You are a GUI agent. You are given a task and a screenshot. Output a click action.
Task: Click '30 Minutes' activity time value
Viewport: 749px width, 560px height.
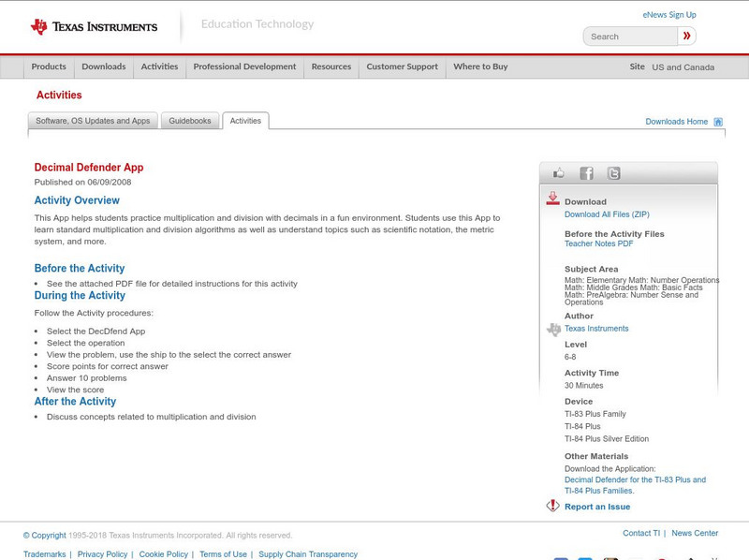pos(583,386)
